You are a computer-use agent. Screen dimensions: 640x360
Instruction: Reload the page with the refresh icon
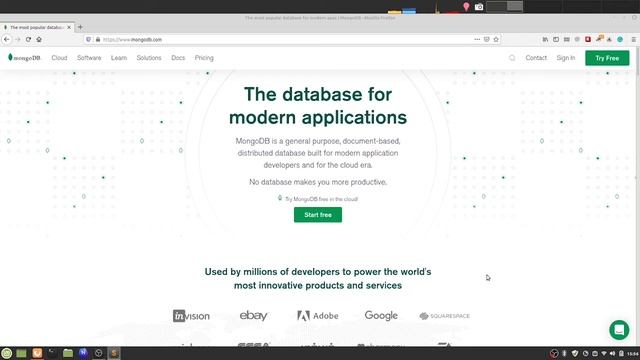pos(28,39)
